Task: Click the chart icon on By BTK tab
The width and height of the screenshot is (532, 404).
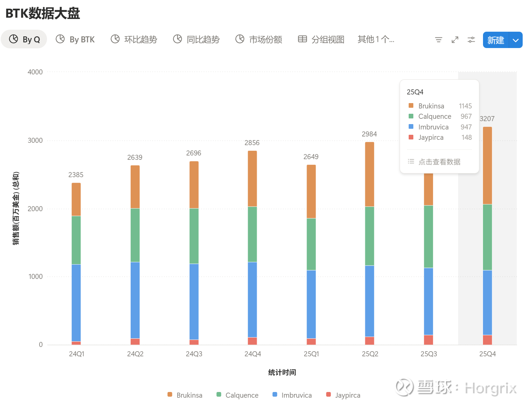Action: [x=60, y=39]
